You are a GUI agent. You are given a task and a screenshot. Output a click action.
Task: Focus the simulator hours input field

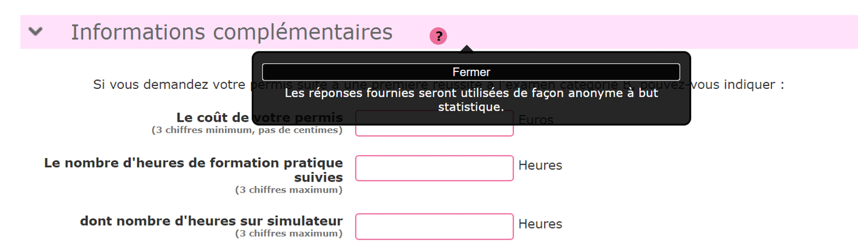(x=434, y=226)
